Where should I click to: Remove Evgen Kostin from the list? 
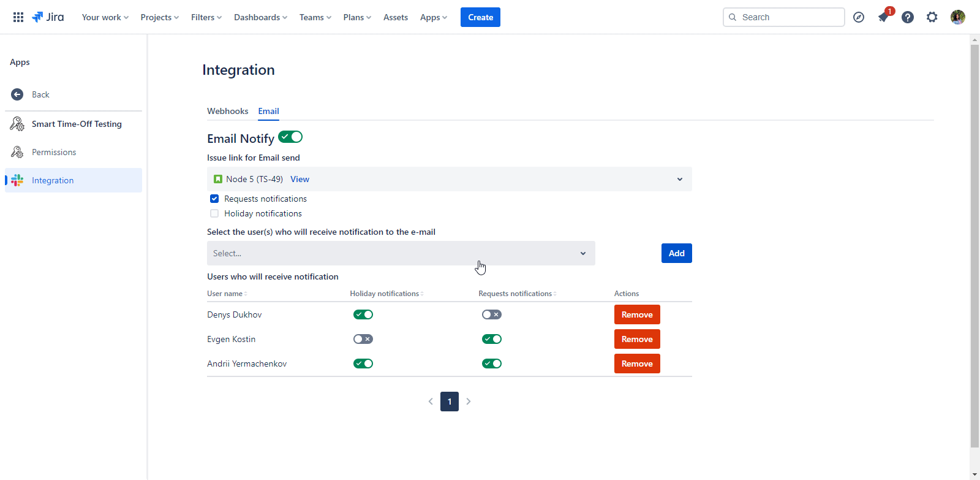(x=636, y=339)
